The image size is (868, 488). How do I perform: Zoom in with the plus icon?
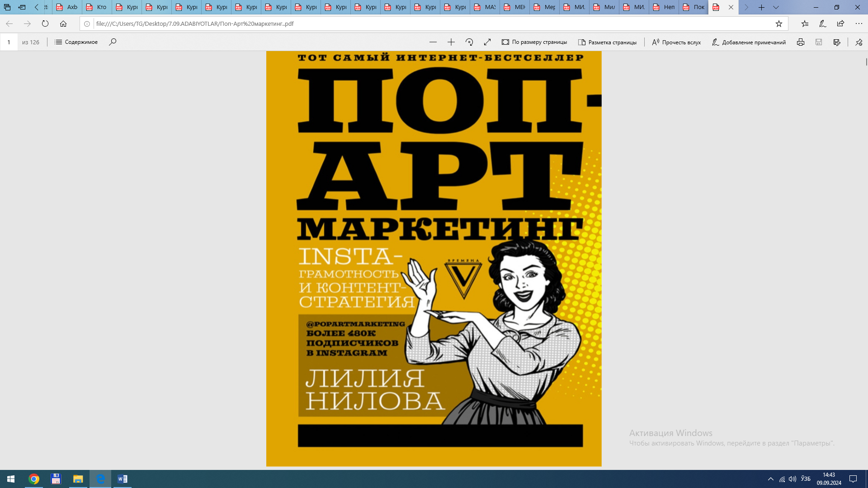tap(451, 42)
